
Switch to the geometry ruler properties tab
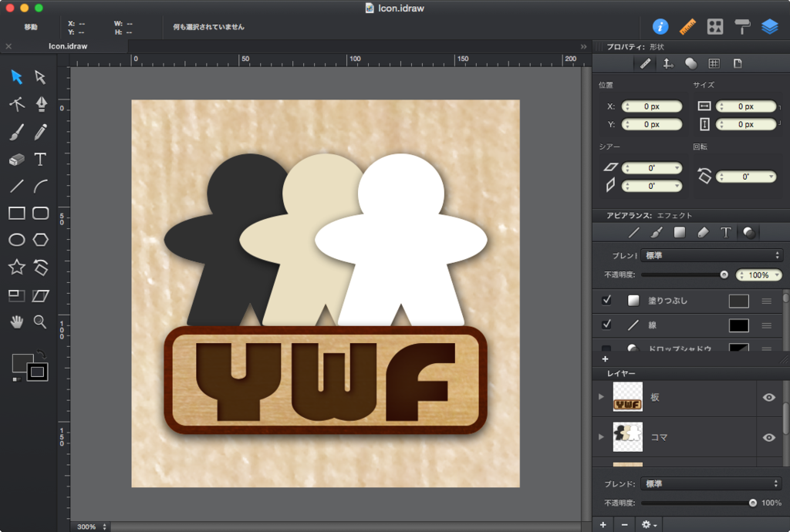pos(645,63)
